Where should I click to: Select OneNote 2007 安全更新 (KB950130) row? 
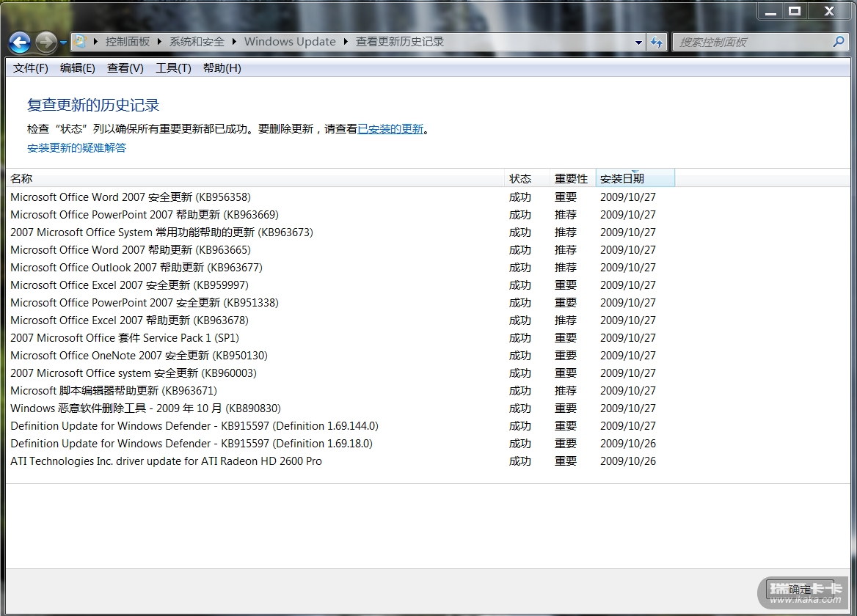click(x=341, y=356)
